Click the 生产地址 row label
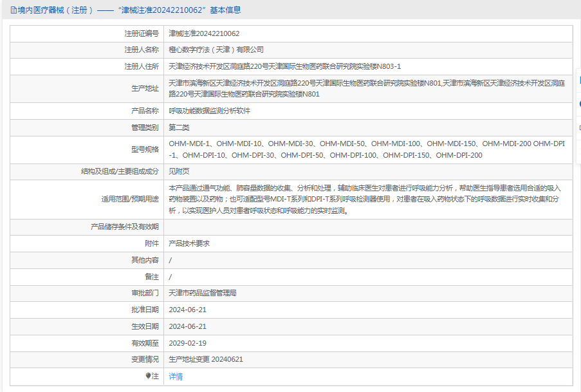 coord(145,88)
